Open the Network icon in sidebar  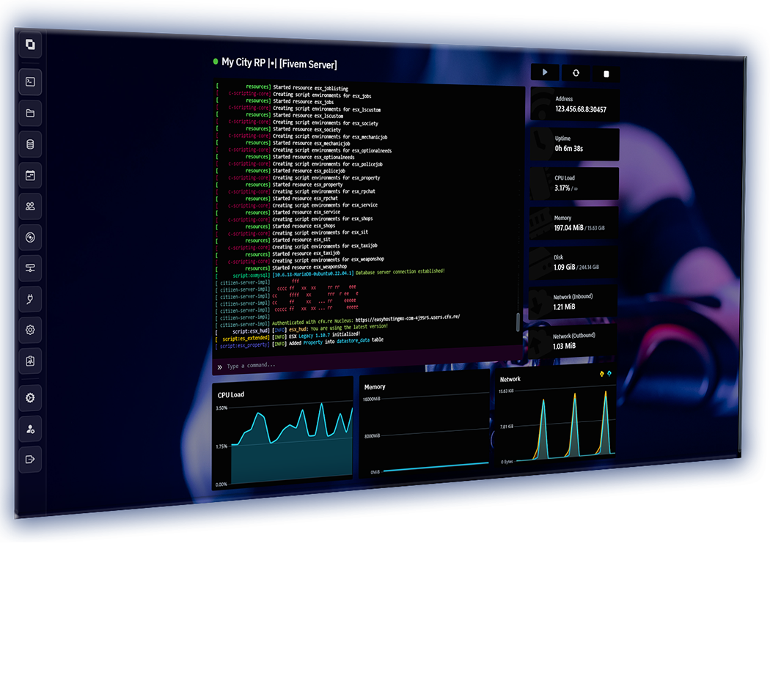[x=30, y=268]
